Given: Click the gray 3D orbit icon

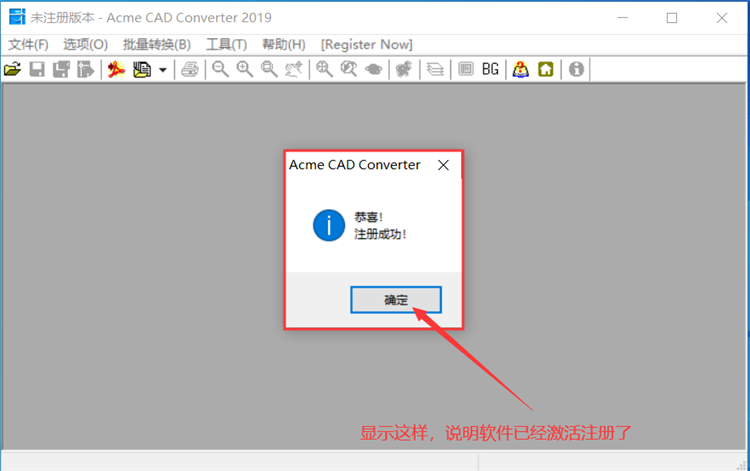Looking at the screenshot, I should [x=374, y=69].
